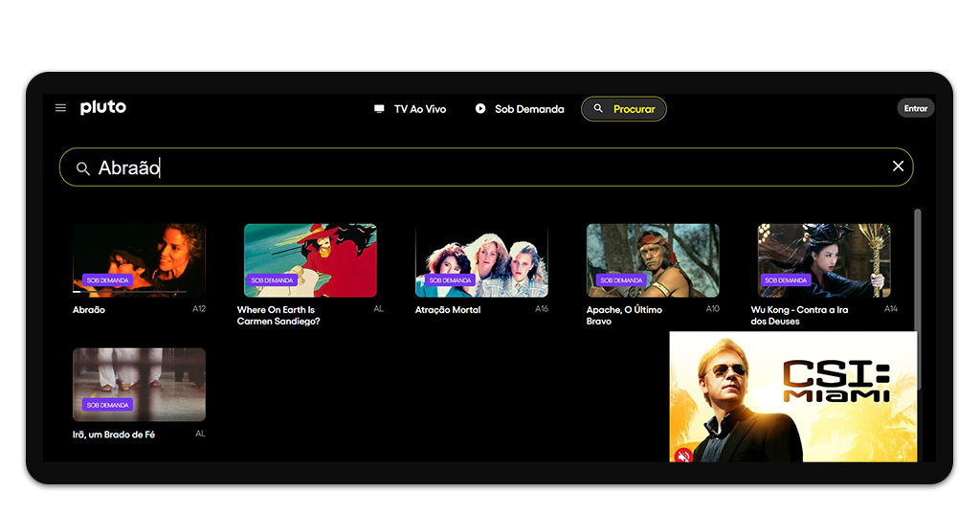The height and width of the screenshot is (513, 980).
Task: Open the hamburger menu icon
Action: (60, 108)
